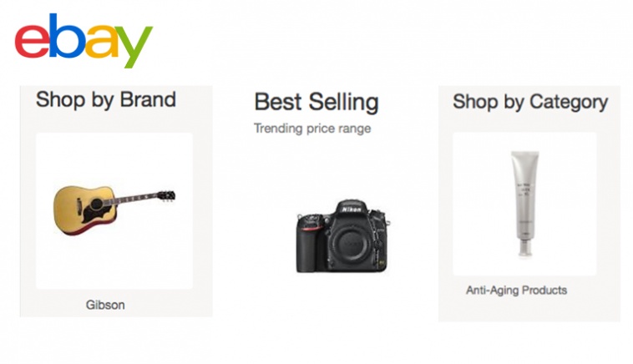The image size is (633, 364).
Task: Click the guitar's headstock
Action: [166, 195]
